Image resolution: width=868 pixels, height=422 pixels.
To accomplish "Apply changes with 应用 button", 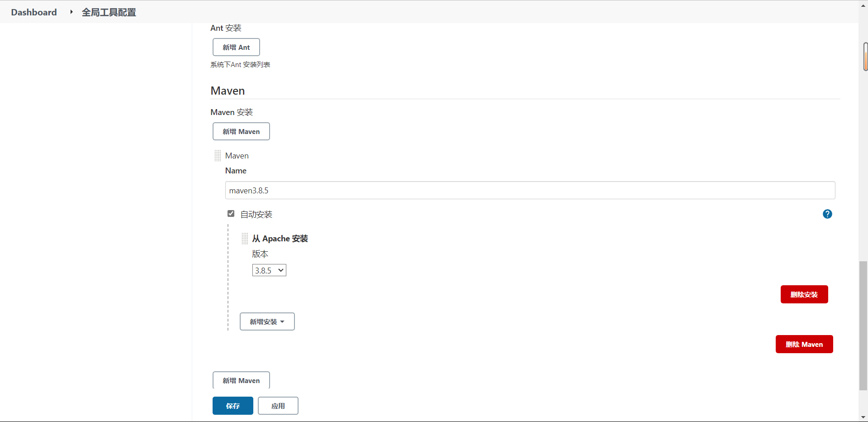I will click(x=278, y=406).
